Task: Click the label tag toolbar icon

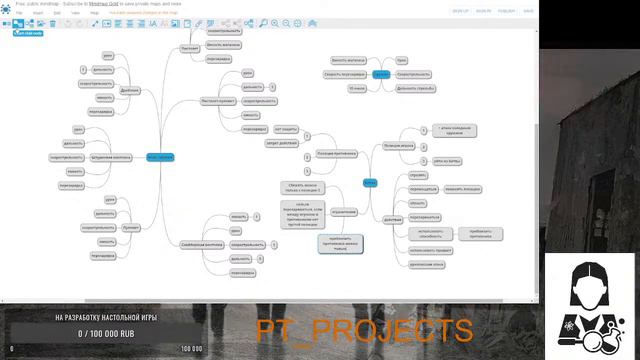Action: [210, 24]
